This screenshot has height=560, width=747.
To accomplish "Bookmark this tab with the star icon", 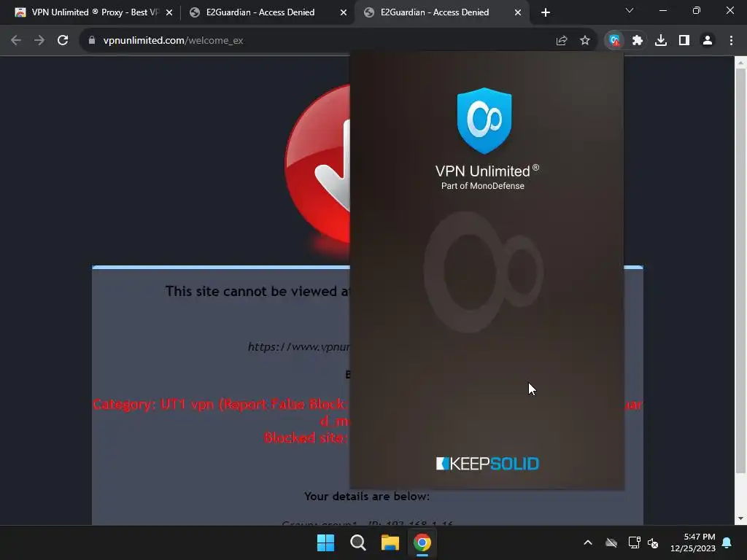I will (585, 41).
